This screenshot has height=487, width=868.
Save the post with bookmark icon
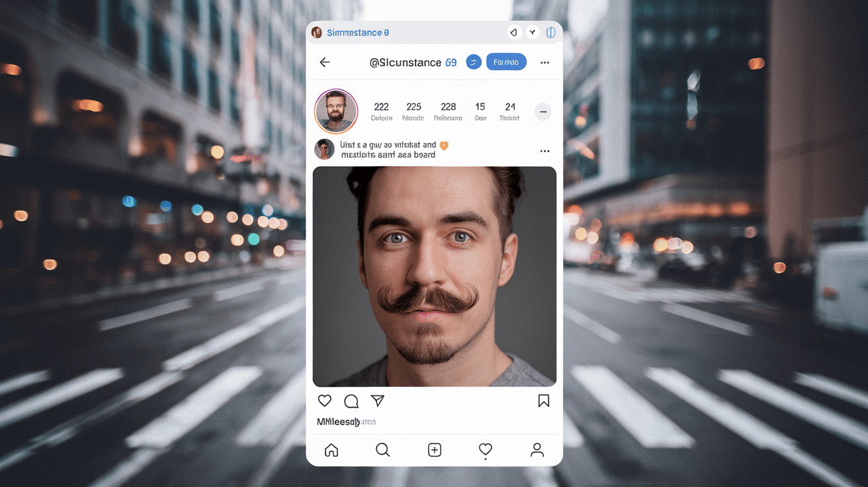(544, 401)
